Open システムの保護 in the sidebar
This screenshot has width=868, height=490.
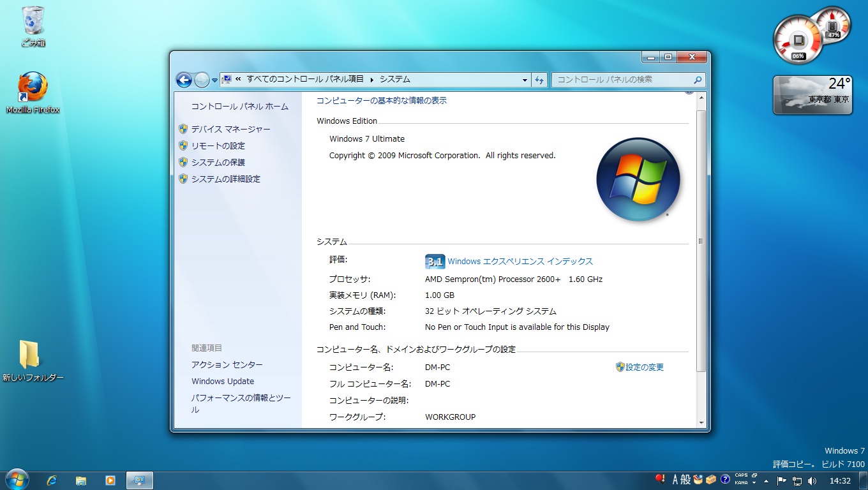pos(218,163)
